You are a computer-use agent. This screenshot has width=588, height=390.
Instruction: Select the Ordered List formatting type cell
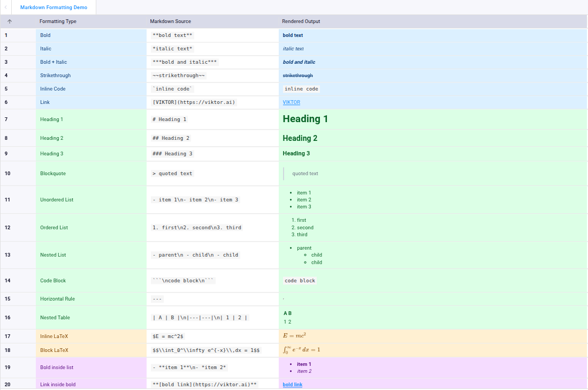pos(91,228)
